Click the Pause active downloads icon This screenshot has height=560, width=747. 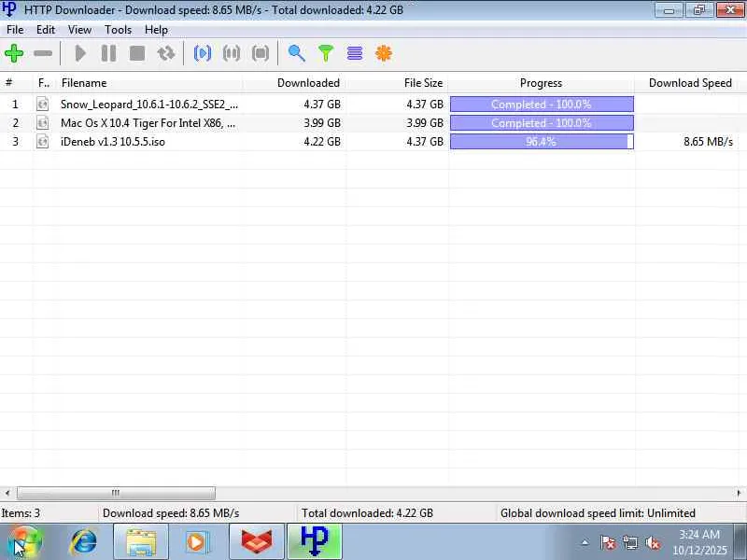[x=232, y=53]
